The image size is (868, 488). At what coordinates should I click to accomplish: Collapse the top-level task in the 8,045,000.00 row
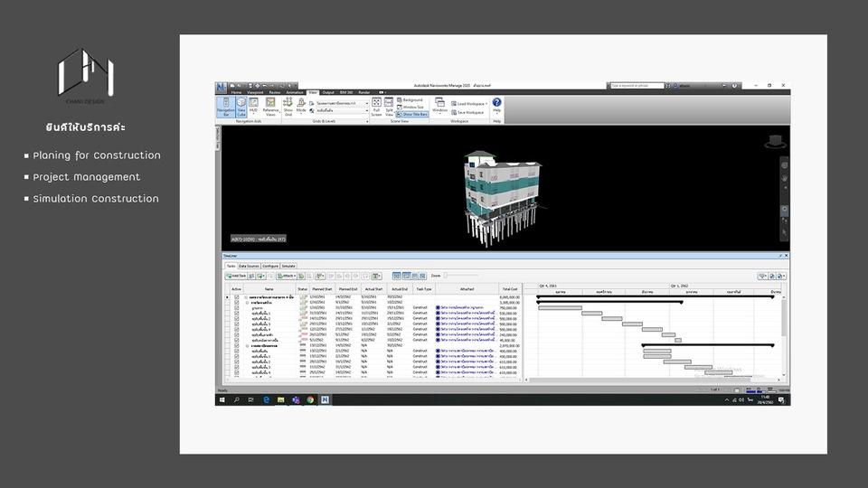[x=246, y=297]
